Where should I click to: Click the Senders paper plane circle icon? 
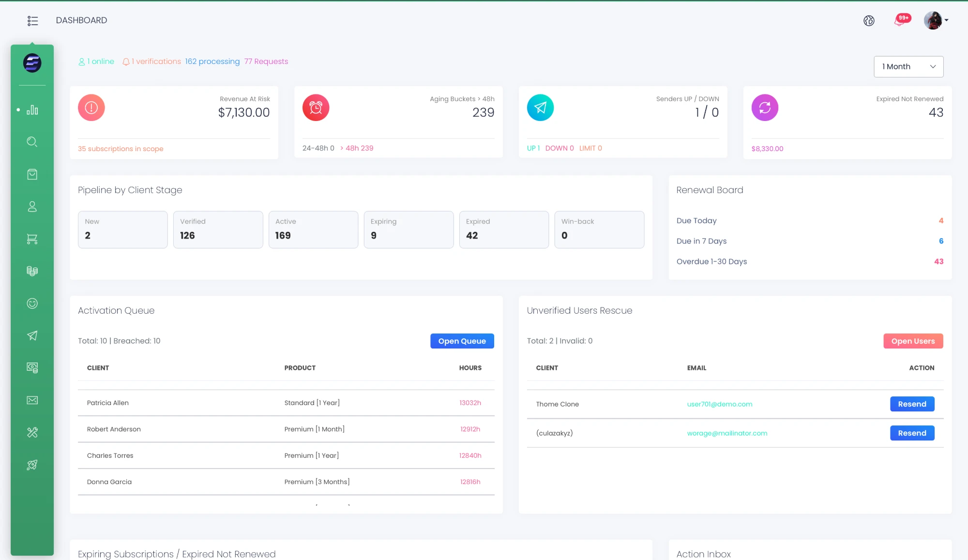541,107
